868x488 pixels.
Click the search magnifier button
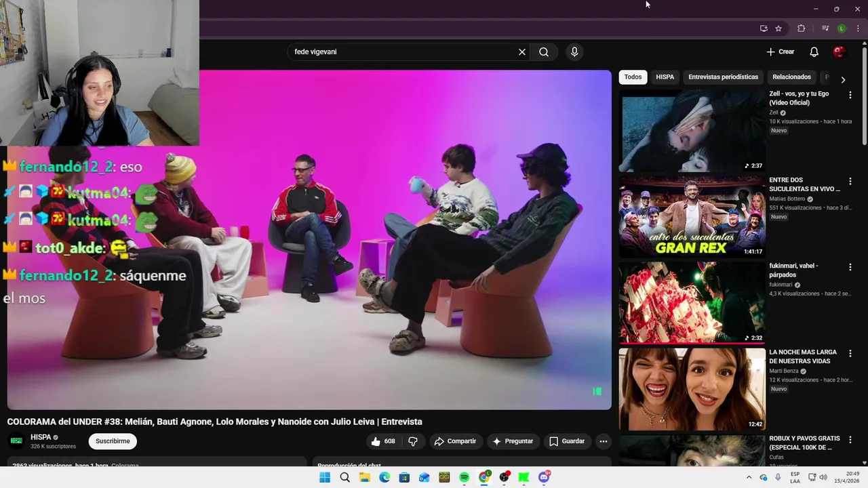tap(544, 52)
